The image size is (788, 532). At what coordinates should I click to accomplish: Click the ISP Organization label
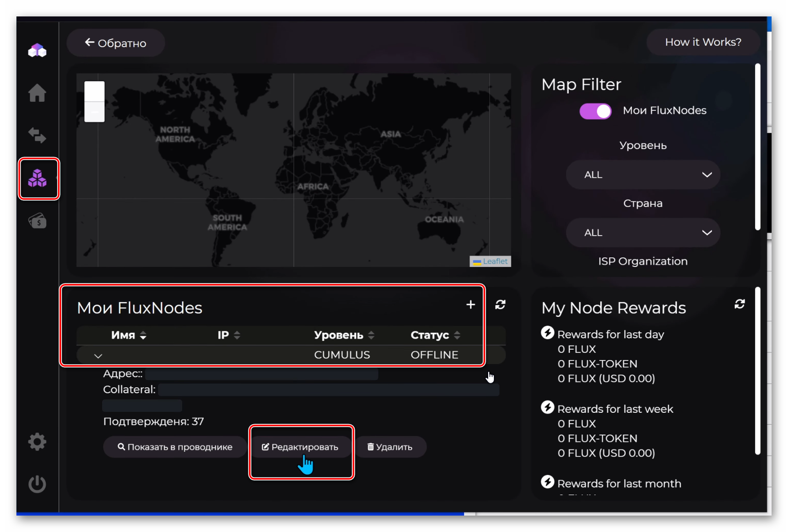click(643, 261)
